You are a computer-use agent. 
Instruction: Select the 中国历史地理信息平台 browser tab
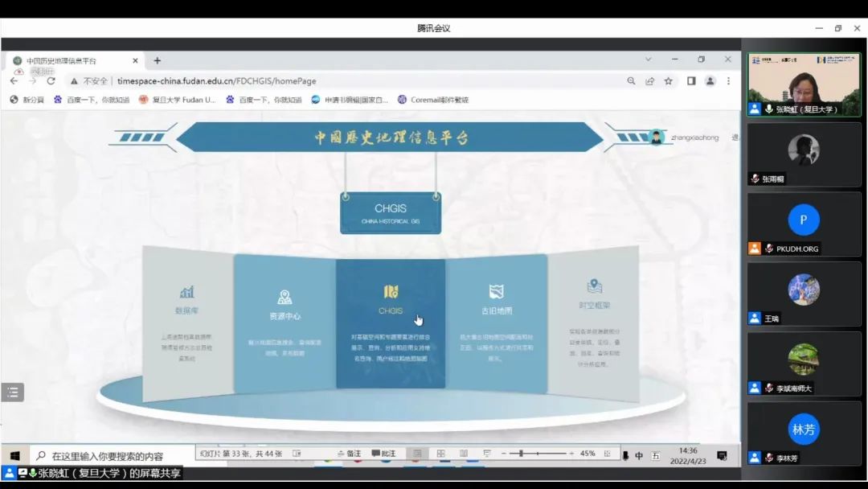point(68,60)
